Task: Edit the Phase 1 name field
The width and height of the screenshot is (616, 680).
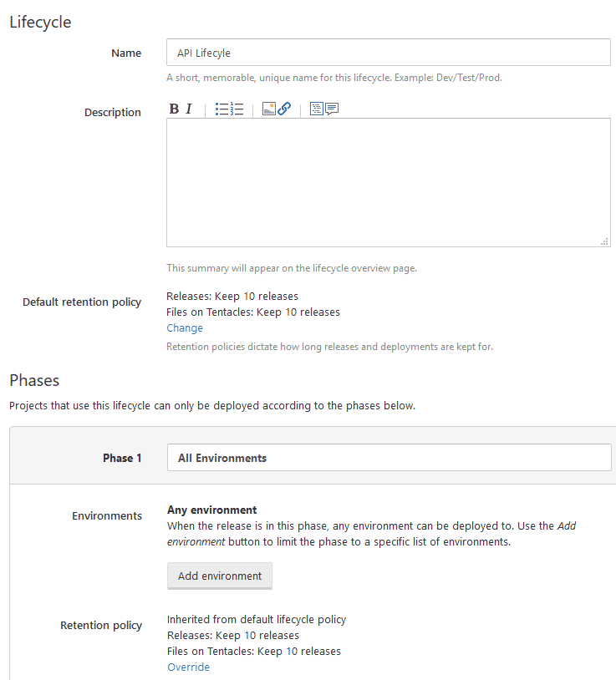Action: click(x=388, y=457)
